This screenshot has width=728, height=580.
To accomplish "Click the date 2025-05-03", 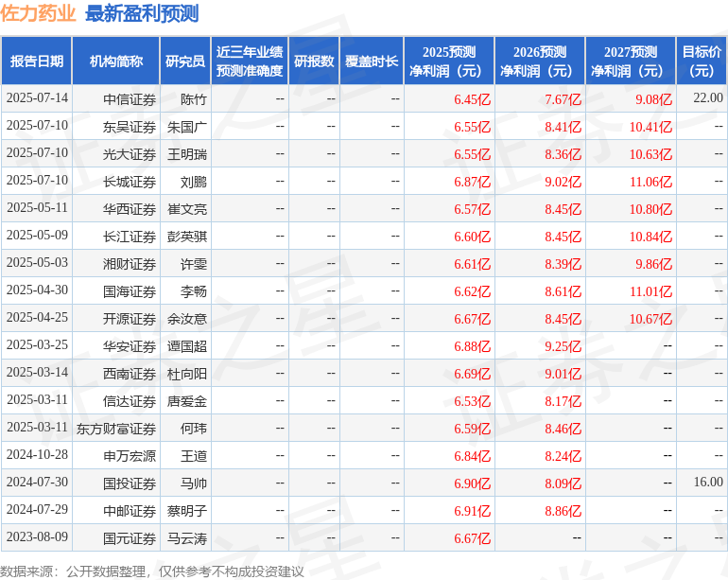I will coord(37,263).
